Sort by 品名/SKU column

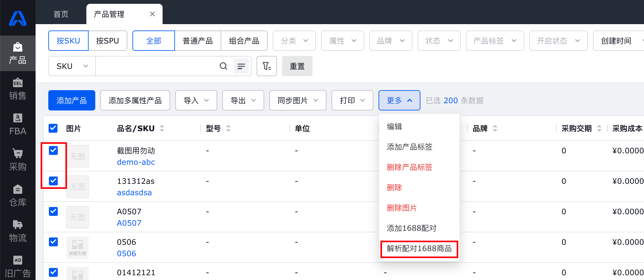[x=162, y=128]
